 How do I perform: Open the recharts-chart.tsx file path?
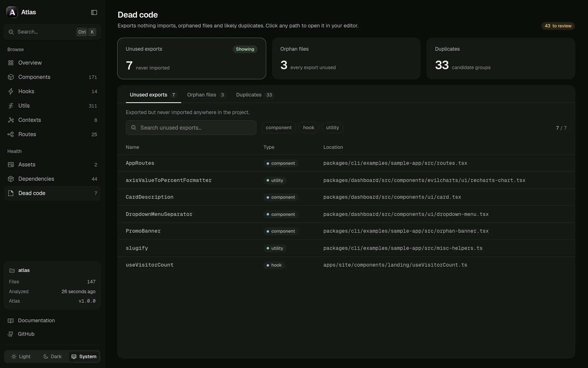point(424,180)
